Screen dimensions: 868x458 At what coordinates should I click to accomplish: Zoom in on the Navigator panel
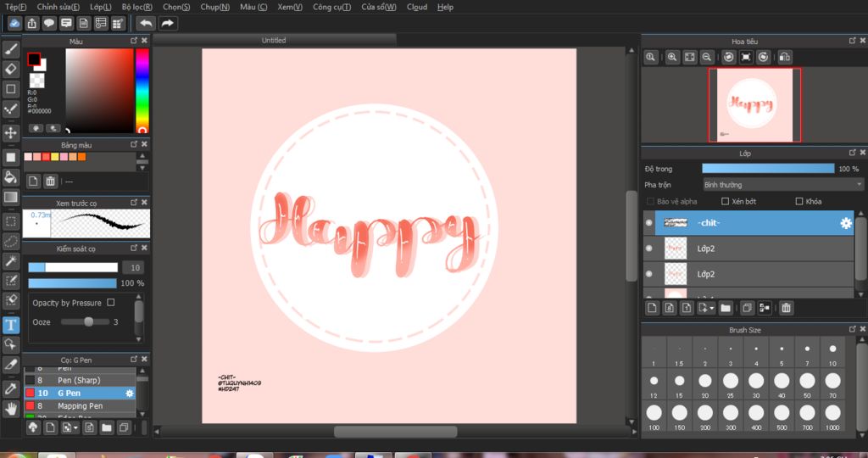[672, 57]
